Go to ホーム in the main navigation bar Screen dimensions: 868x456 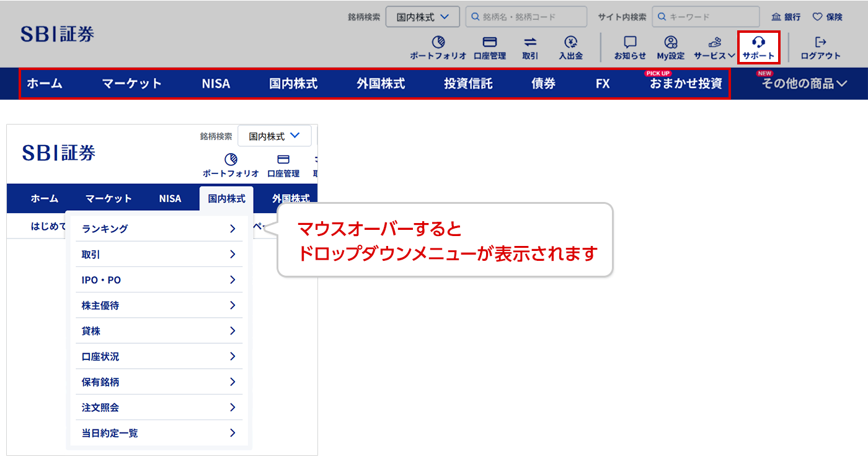pyautogui.click(x=45, y=83)
